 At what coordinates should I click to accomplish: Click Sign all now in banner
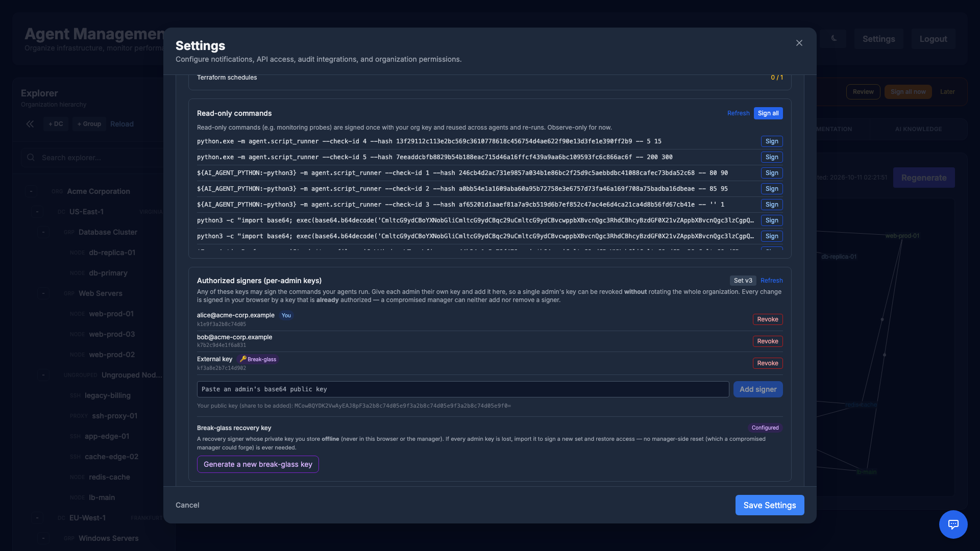pyautogui.click(x=908, y=92)
